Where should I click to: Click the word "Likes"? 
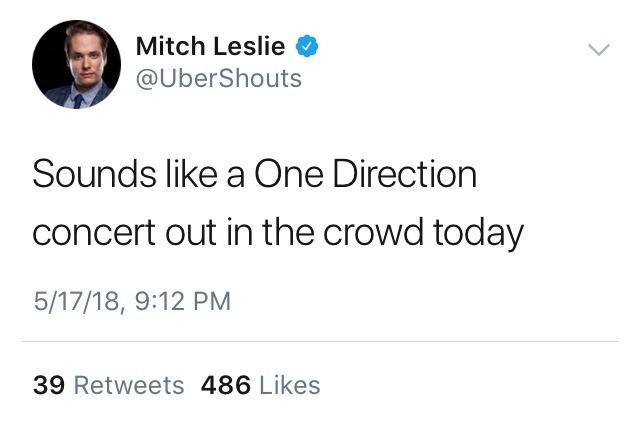tap(289, 385)
